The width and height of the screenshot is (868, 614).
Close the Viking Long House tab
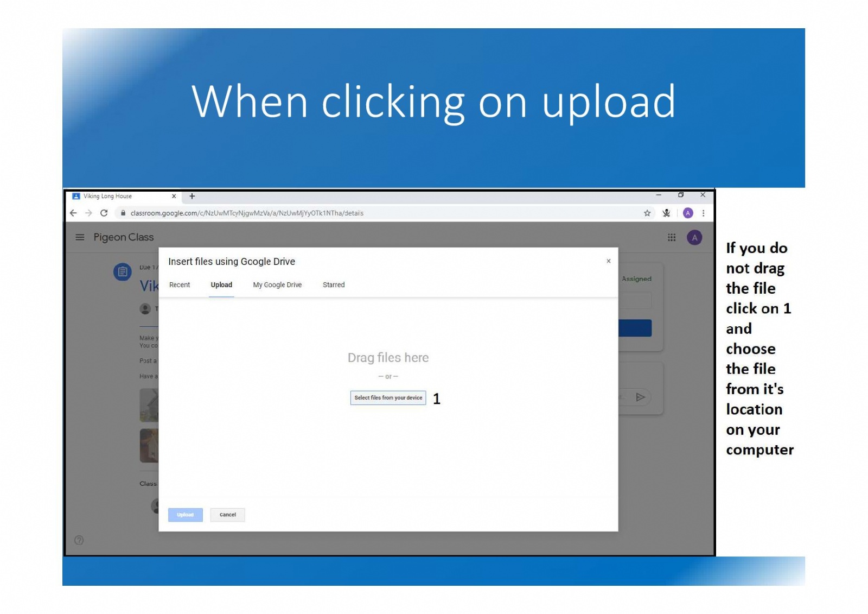[174, 196]
